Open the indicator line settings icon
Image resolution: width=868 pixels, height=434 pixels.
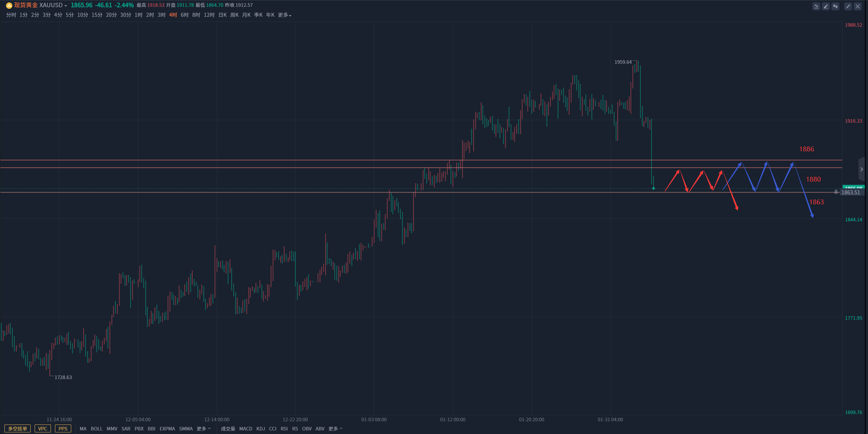(816, 6)
